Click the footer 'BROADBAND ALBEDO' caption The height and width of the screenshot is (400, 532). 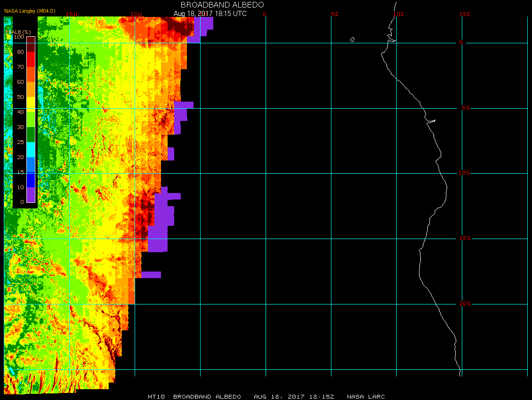tap(207, 397)
